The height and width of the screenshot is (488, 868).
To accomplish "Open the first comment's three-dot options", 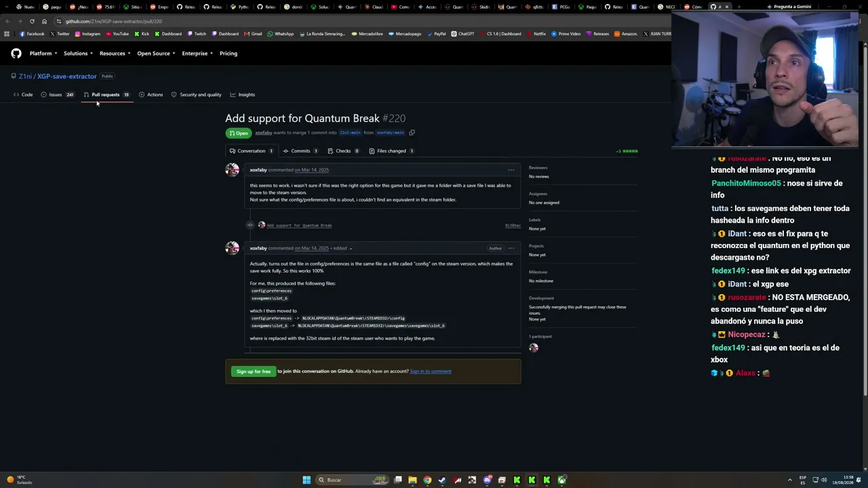I will pos(511,170).
